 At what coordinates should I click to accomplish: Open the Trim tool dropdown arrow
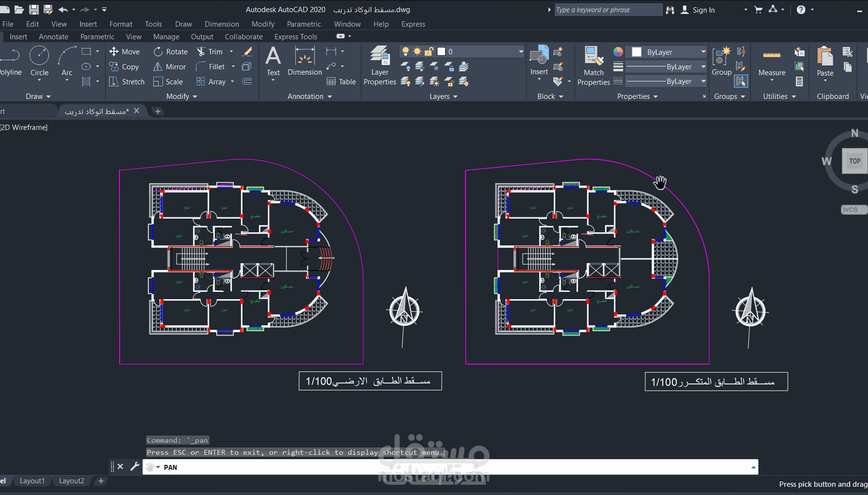click(231, 52)
